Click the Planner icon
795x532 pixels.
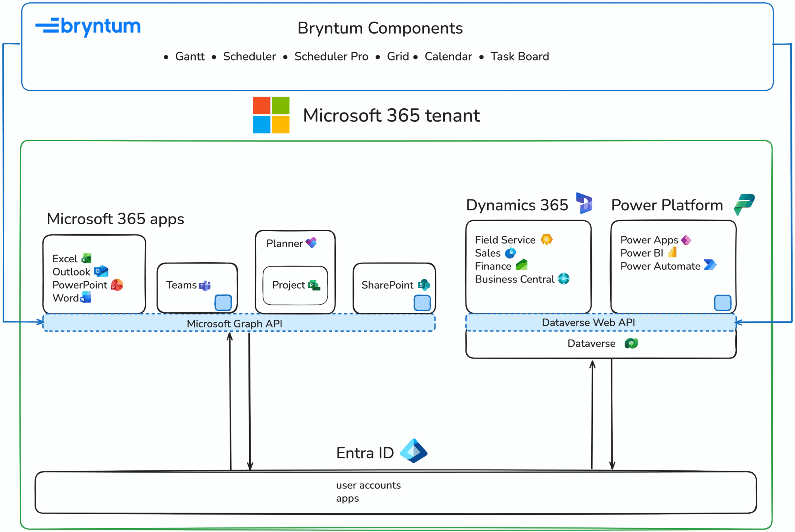(x=311, y=243)
